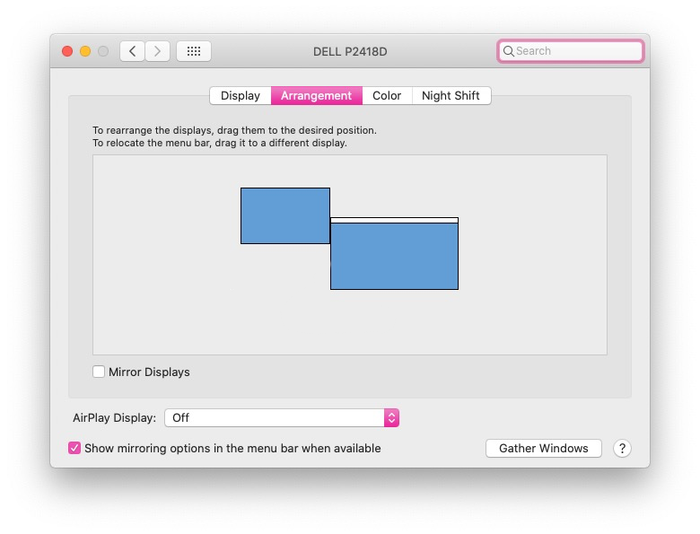Open the AirPlay Display dropdown
700x534 pixels.
282,418
